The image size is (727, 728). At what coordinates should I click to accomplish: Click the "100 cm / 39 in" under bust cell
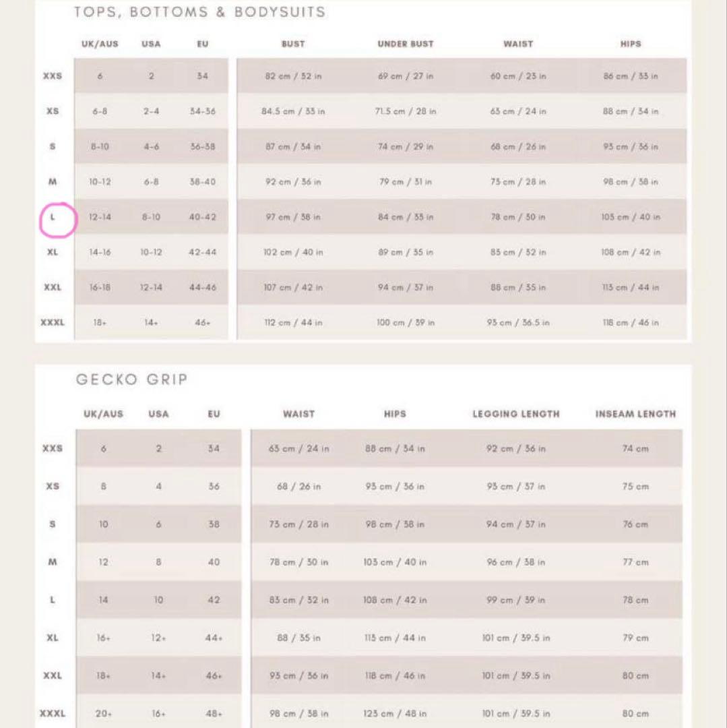(x=406, y=323)
